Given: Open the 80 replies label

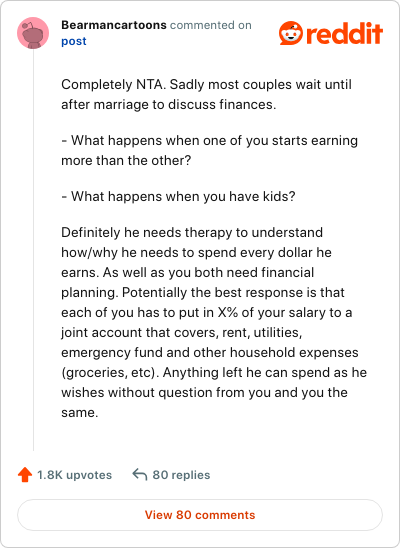Looking at the screenshot, I should click(x=181, y=475).
